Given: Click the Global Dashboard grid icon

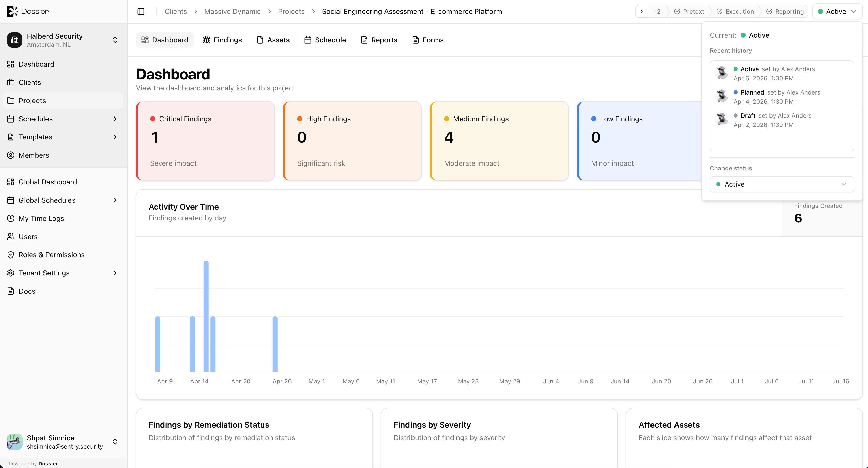Looking at the screenshot, I should (11, 182).
